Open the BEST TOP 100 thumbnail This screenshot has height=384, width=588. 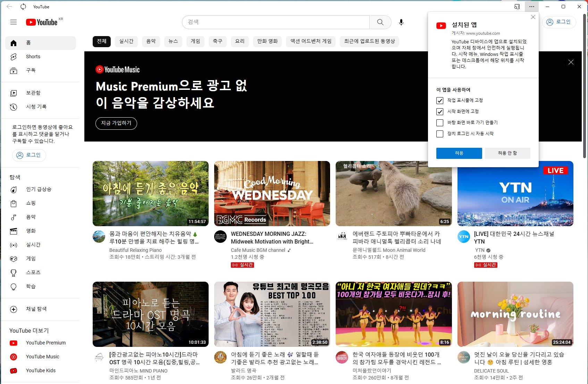[x=272, y=314]
